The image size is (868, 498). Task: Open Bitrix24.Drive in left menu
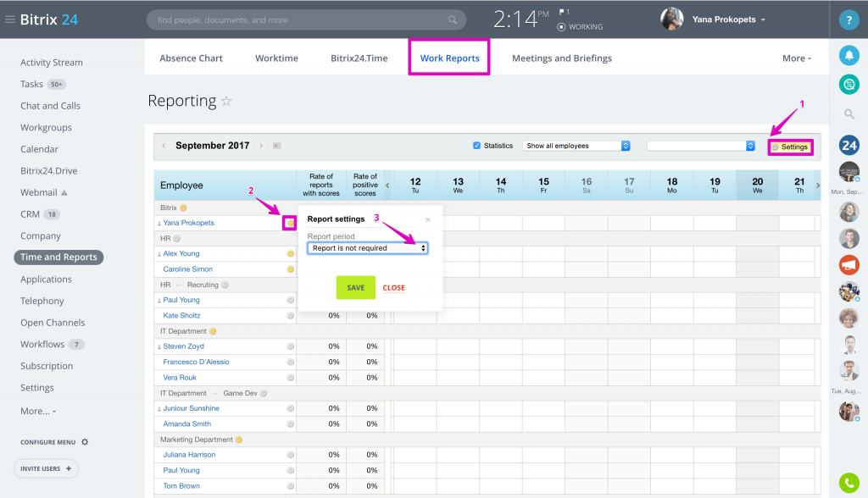click(x=48, y=171)
